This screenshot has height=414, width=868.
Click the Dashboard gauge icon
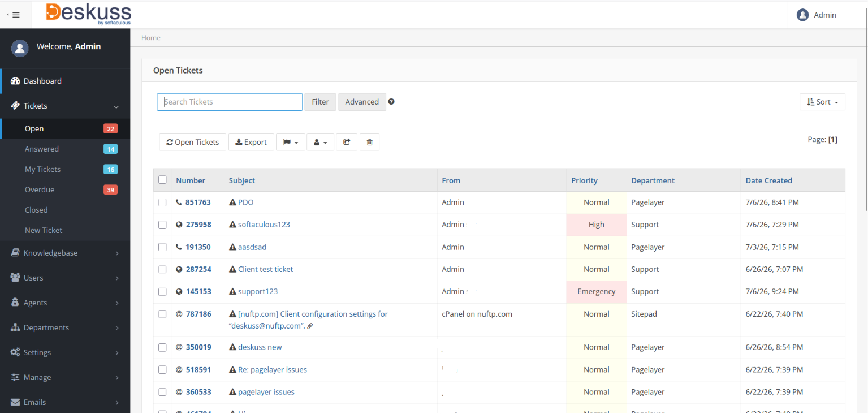[x=15, y=81]
